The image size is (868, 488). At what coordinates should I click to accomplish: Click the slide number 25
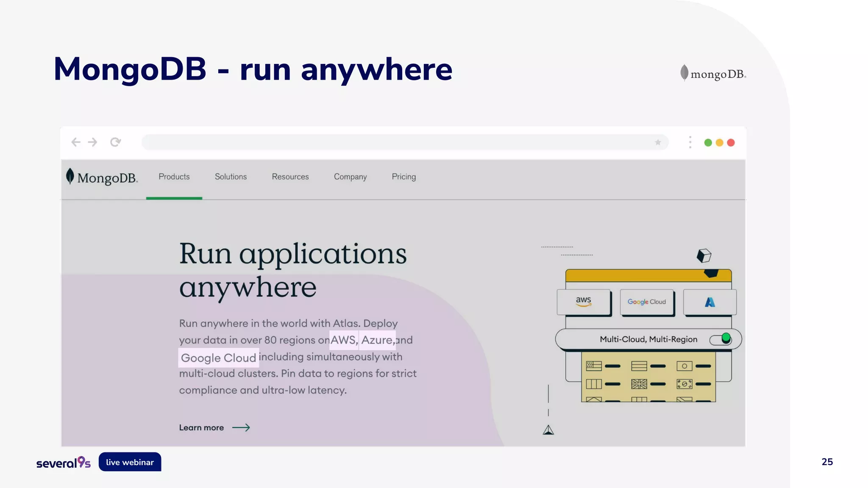[x=827, y=462]
